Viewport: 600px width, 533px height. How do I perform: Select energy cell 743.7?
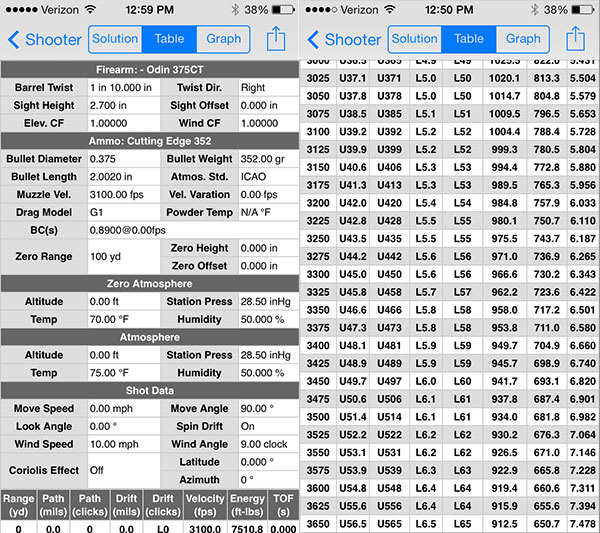pos(546,239)
